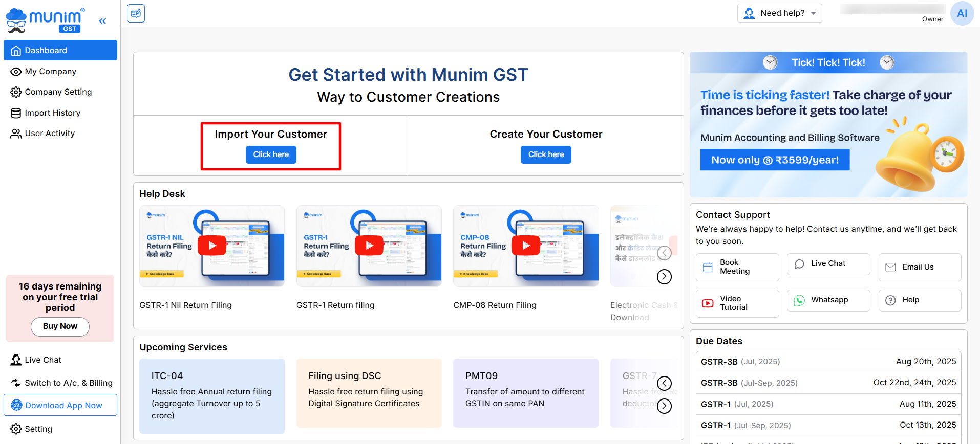Click Import History database icon
The height and width of the screenshot is (444, 980).
tap(16, 113)
